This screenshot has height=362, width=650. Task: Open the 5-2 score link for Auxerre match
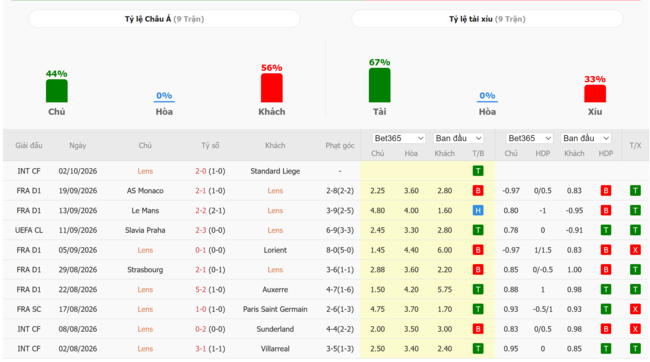click(x=201, y=289)
